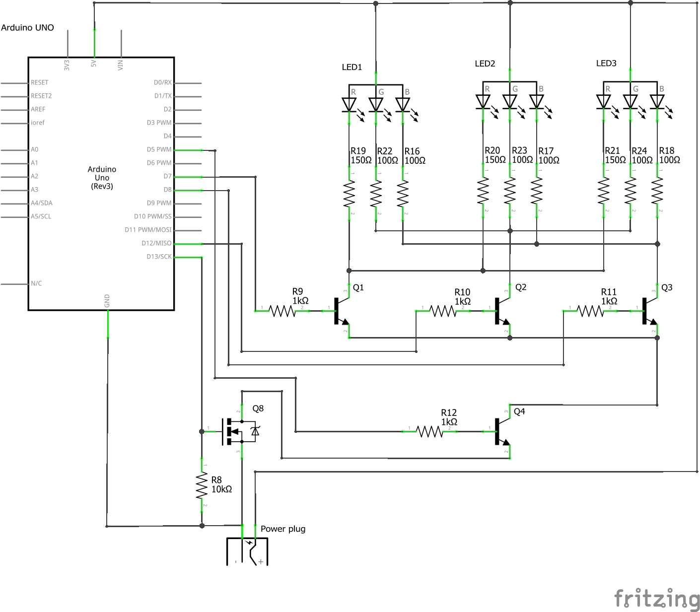
Task: Select the R20 resistor zigzag symbol
Action: click(483, 191)
